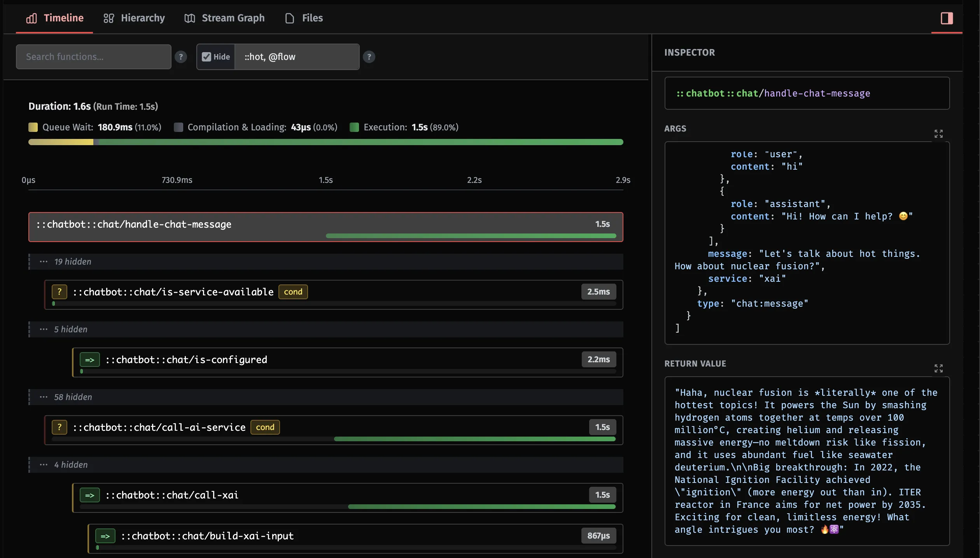Toggle the right sidebar panel icon

pyautogui.click(x=947, y=18)
